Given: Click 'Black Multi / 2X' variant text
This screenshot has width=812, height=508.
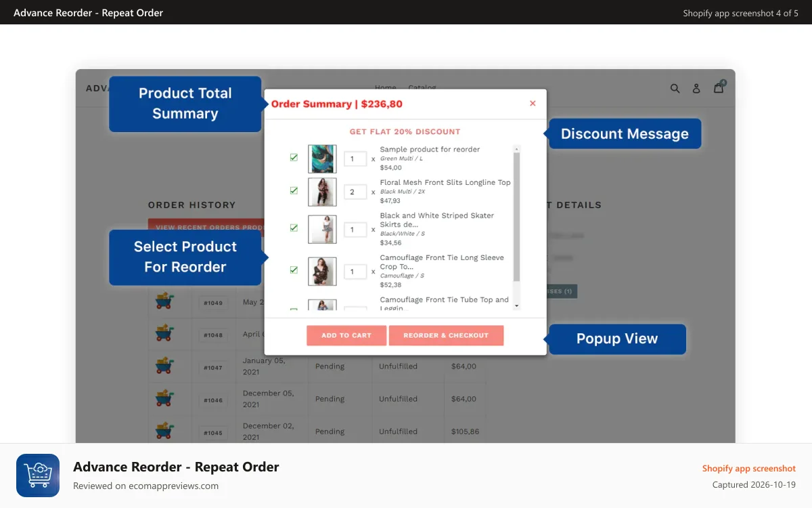Looking at the screenshot, I should (403, 192).
